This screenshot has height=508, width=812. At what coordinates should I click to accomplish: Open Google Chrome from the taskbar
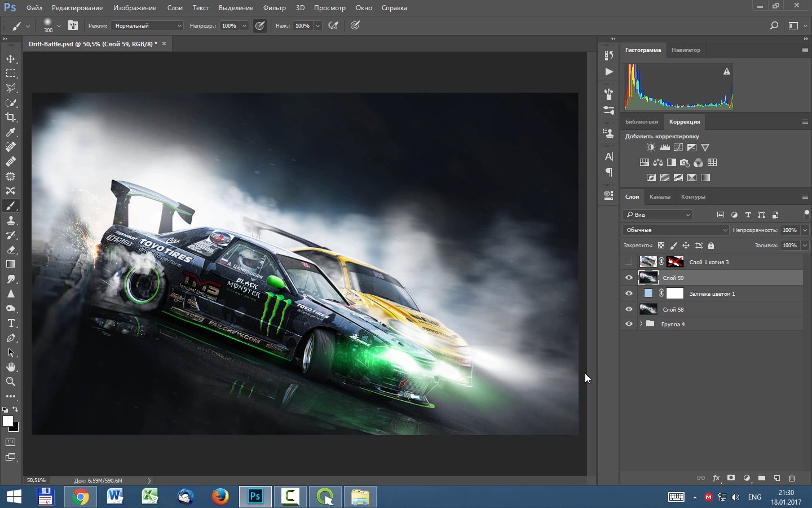(x=81, y=497)
